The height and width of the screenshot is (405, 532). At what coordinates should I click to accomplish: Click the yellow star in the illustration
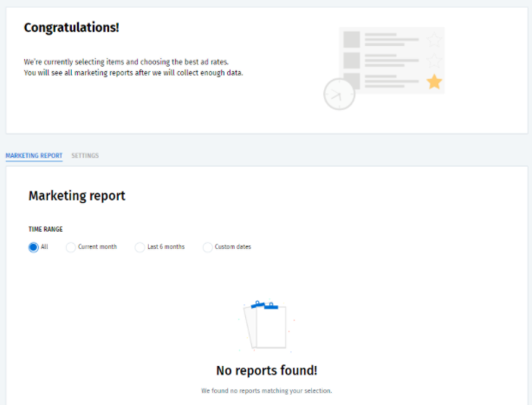click(434, 82)
